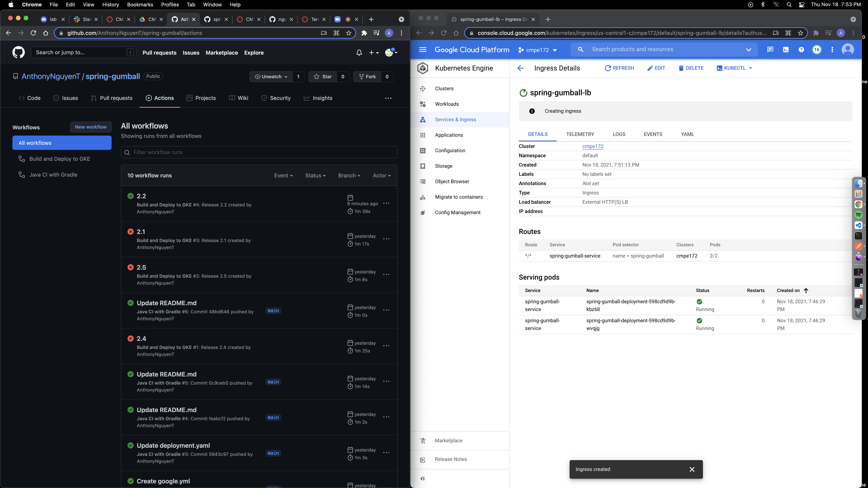Click the GitHub notifications bell icon
868x488 pixels.
359,52
